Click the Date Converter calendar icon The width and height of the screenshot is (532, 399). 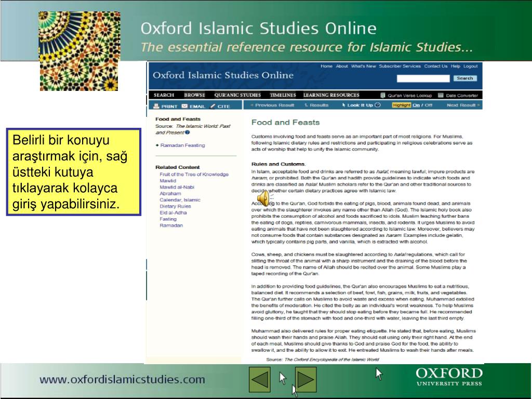pos(441,96)
